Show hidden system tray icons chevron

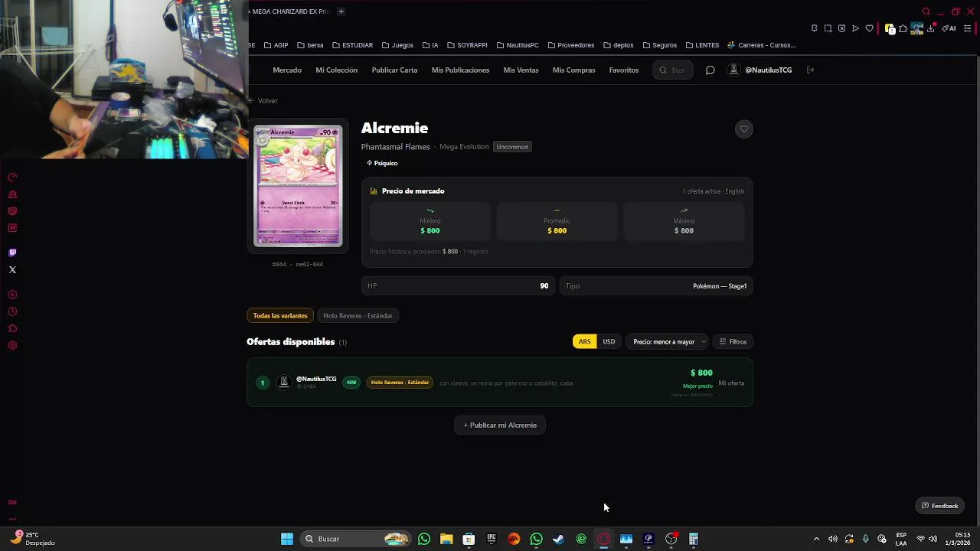816,539
